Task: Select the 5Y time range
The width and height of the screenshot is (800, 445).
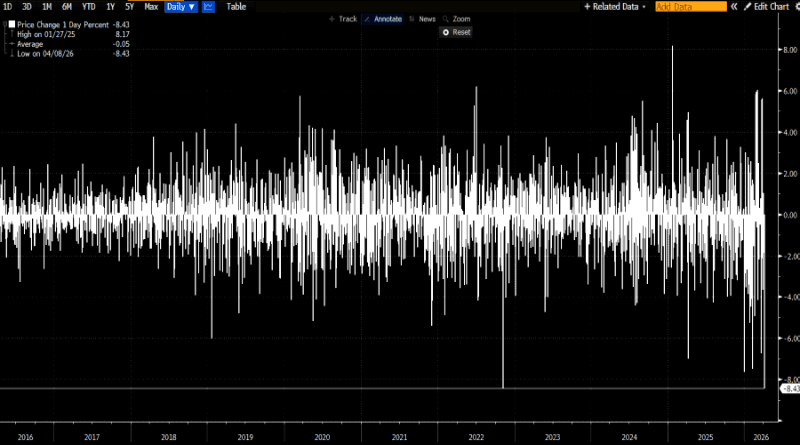Action: (x=129, y=7)
